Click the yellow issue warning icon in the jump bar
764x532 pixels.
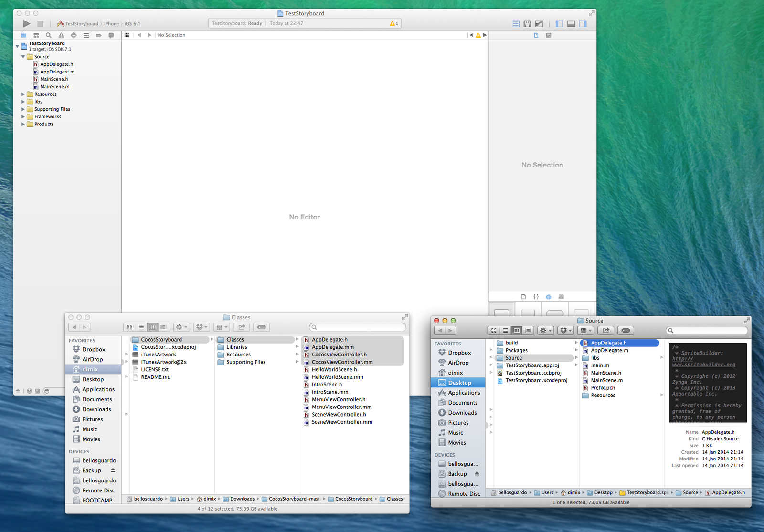point(478,35)
